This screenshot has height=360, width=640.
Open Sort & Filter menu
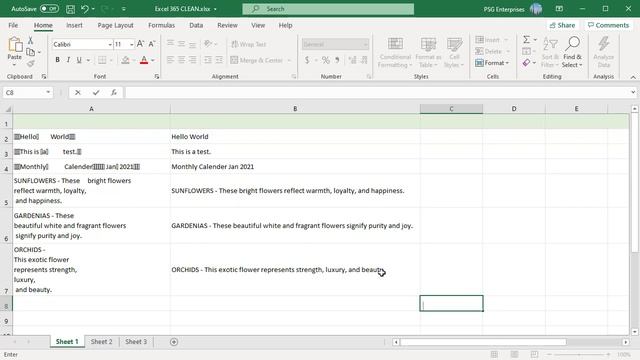coord(550,52)
